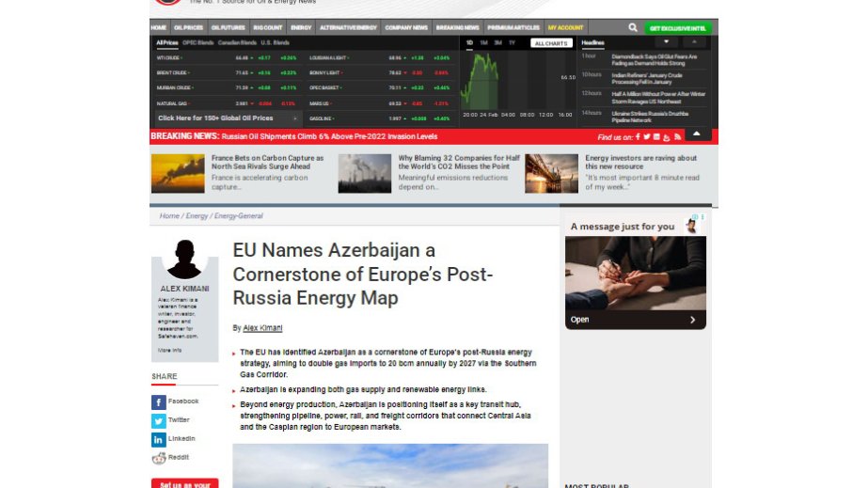
Task: Open Twitter icon in Find us on bar
Action: [x=647, y=136]
